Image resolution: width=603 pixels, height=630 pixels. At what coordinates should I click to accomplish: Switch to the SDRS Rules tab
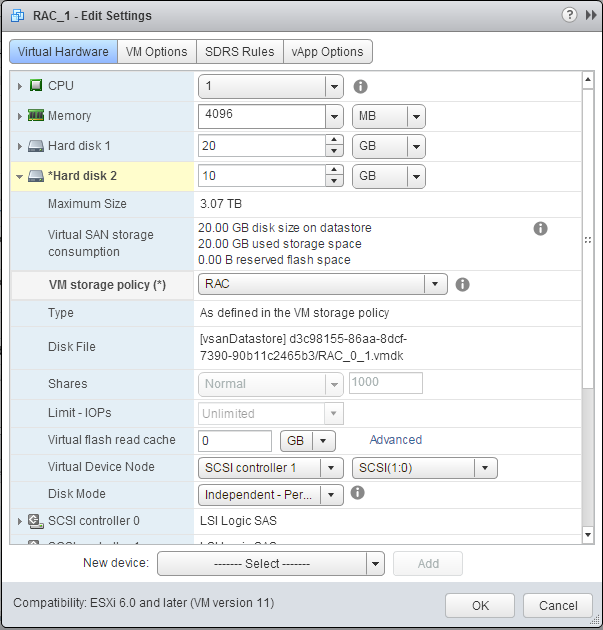click(240, 52)
